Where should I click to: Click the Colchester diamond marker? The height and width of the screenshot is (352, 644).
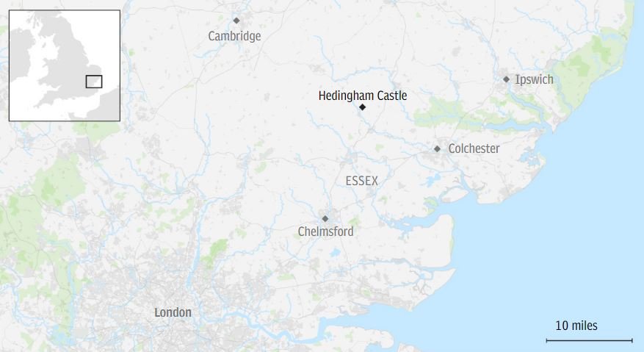[438, 149]
